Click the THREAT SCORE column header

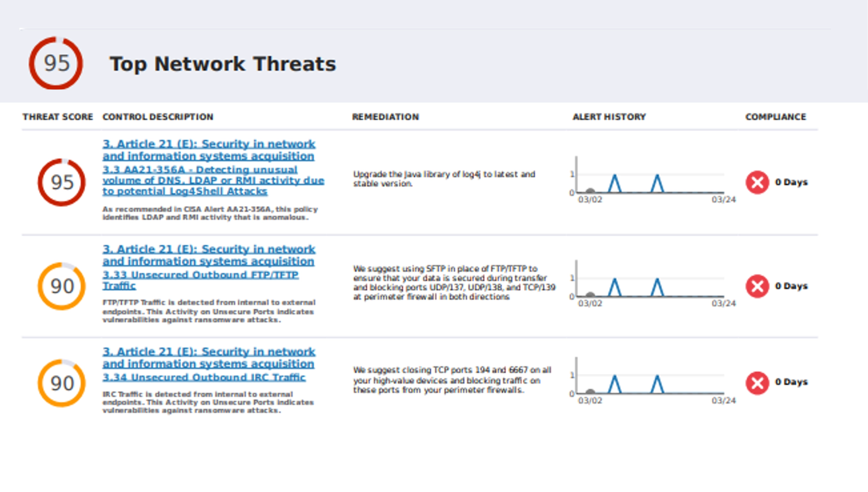(x=58, y=117)
